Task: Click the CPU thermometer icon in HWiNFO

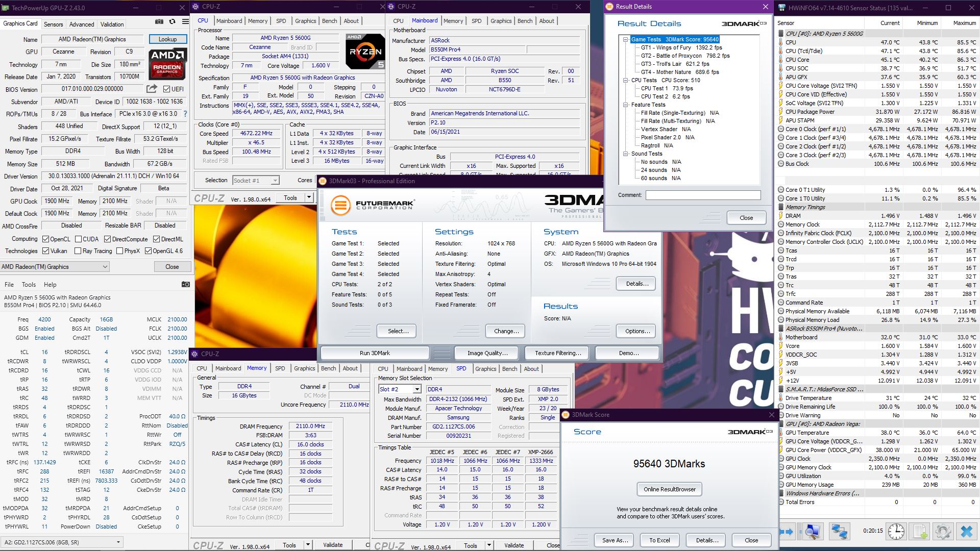Action: [x=781, y=42]
